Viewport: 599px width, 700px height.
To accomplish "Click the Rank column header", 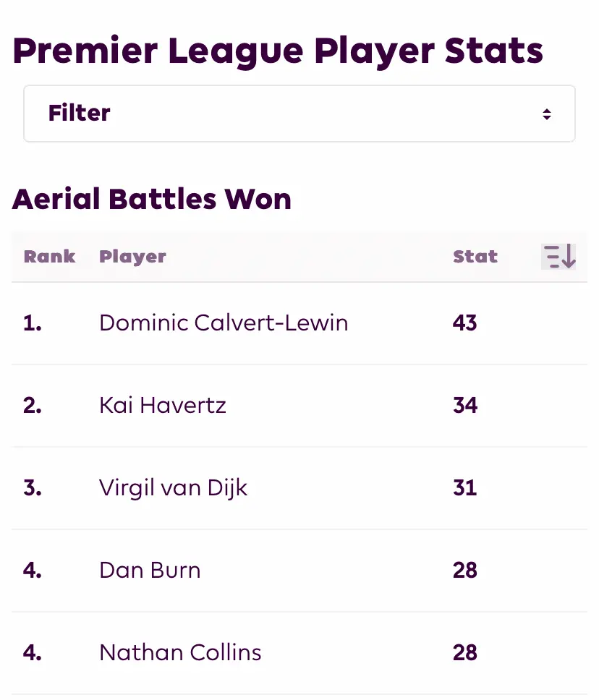I will coord(49,257).
